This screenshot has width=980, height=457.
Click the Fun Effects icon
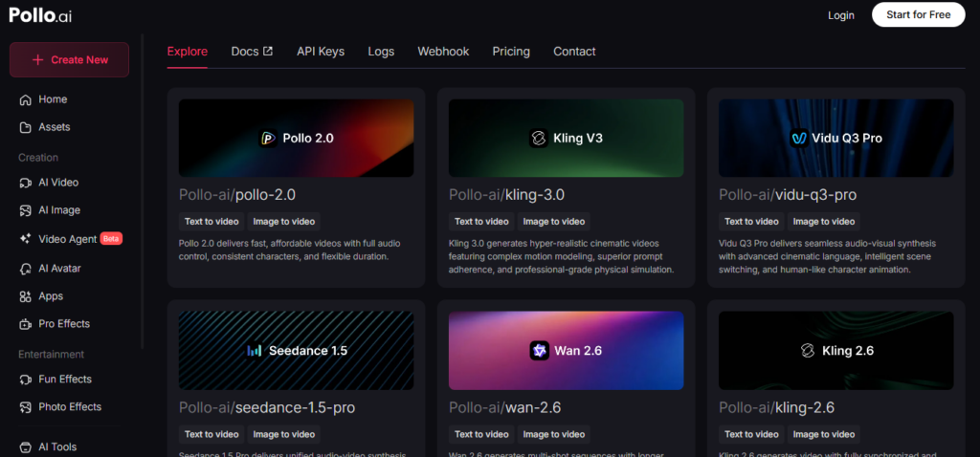point(25,380)
